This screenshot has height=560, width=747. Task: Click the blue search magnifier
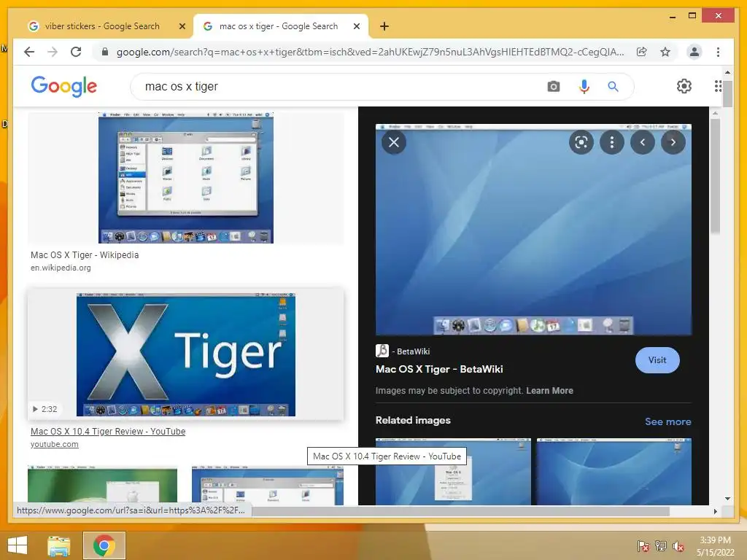(x=613, y=87)
